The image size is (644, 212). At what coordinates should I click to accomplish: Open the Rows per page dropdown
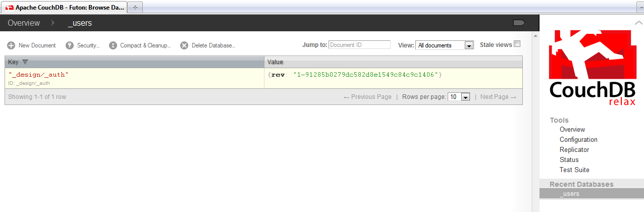[x=459, y=97]
